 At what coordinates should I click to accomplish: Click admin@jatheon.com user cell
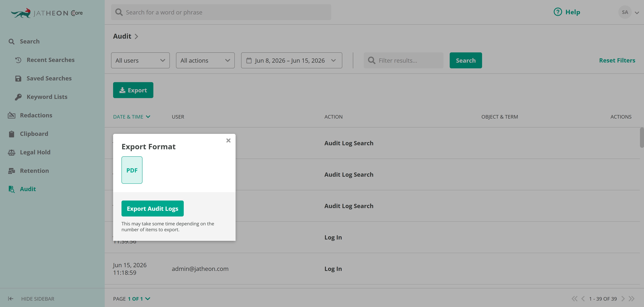click(x=200, y=269)
